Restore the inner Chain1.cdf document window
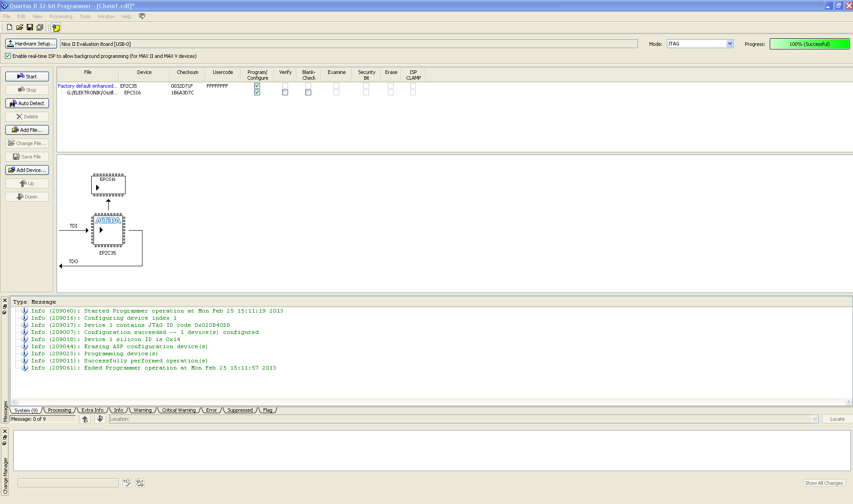This screenshot has height=504, width=853. 838,6
